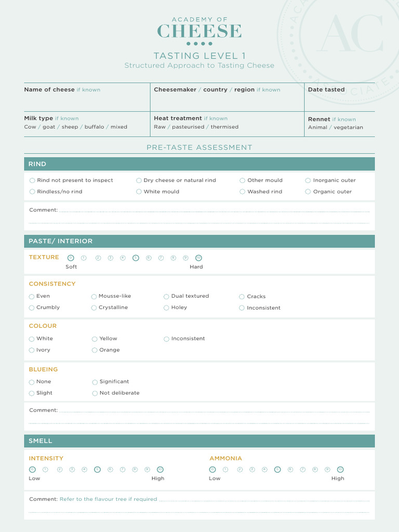Set Texture scale to 5
The height and width of the screenshot is (532, 399).
(x=136, y=258)
